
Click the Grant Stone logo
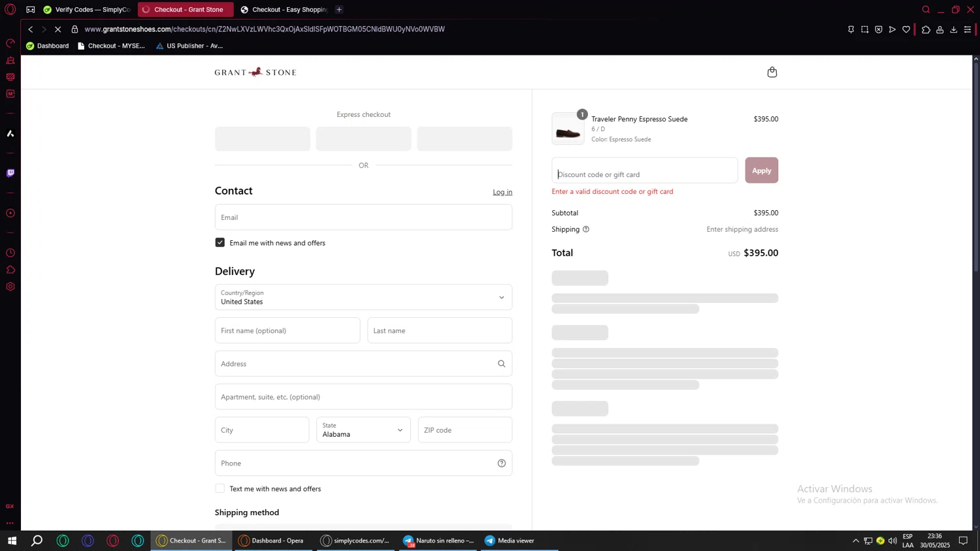coord(255,72)
